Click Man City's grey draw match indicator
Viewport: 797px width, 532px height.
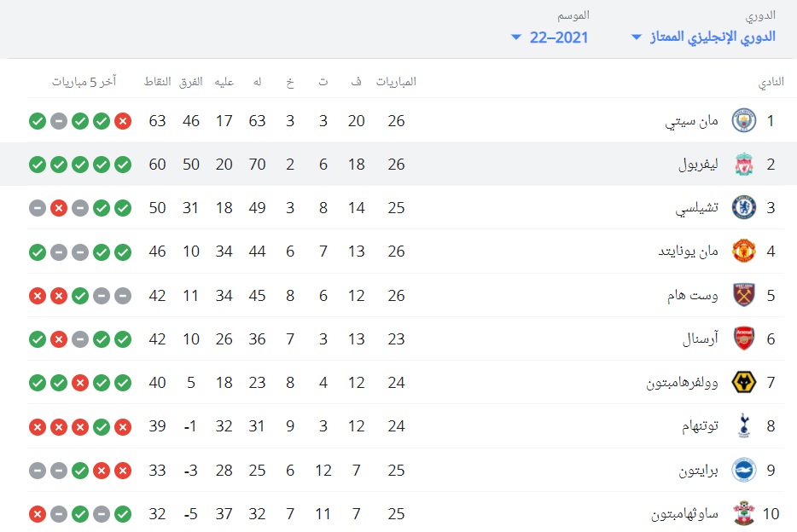[x=59, y=121]
